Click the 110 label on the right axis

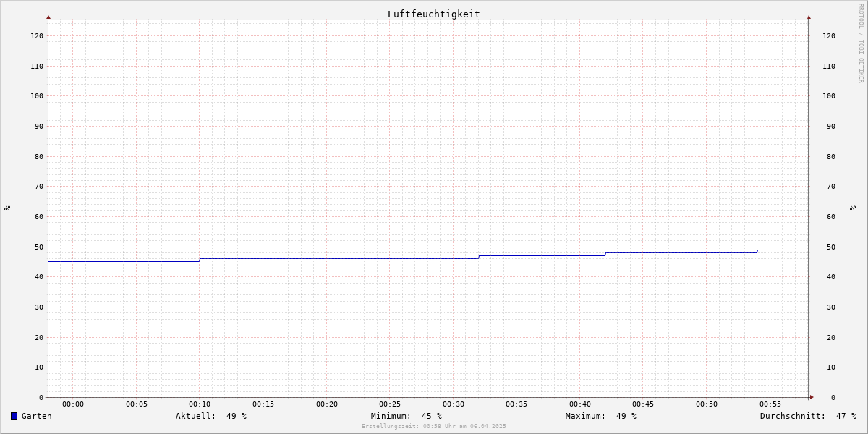coord(829,67)
